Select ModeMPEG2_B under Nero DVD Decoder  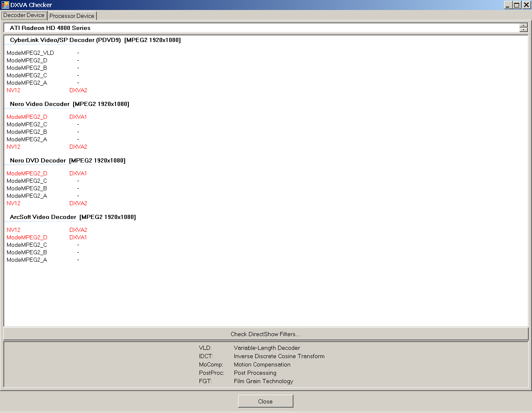click(27, 189)
